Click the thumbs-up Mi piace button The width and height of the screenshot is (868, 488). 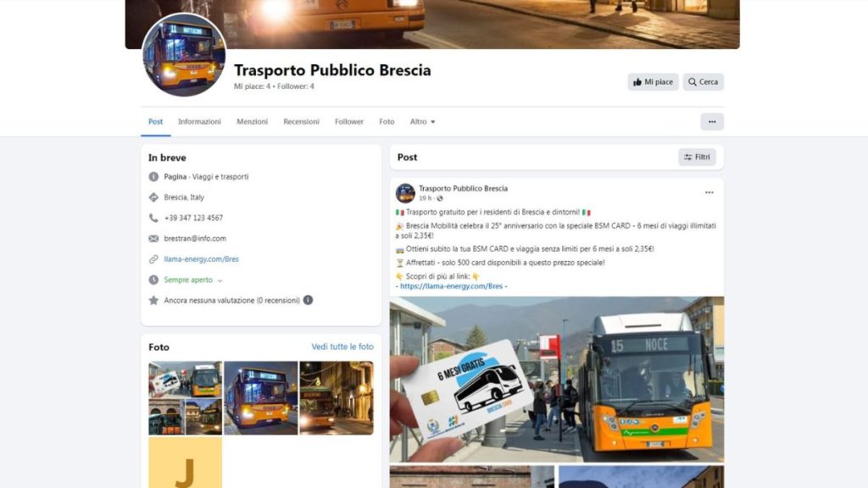[653, 82]
